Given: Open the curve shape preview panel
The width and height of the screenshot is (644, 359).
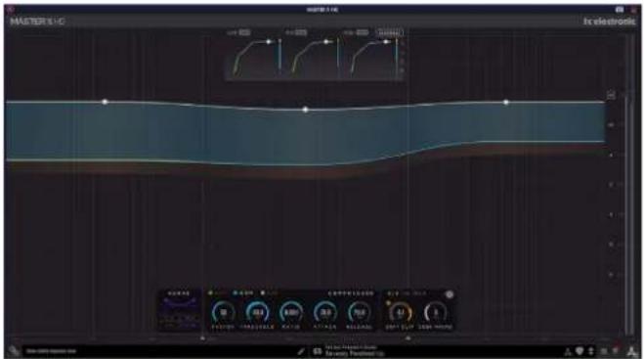Looking at the screenshot, I should click(x=180, y=310).
